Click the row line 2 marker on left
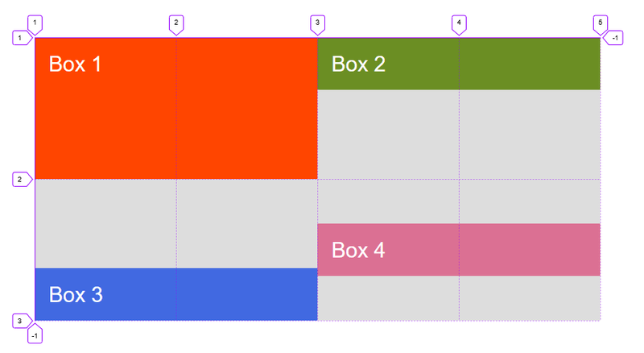 23,180
